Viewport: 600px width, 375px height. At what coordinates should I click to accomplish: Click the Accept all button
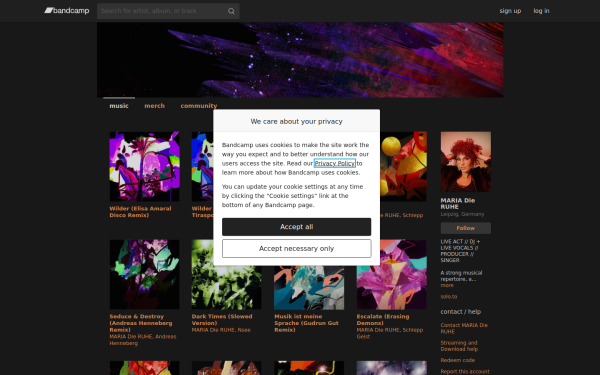click(x=297, y=227)
